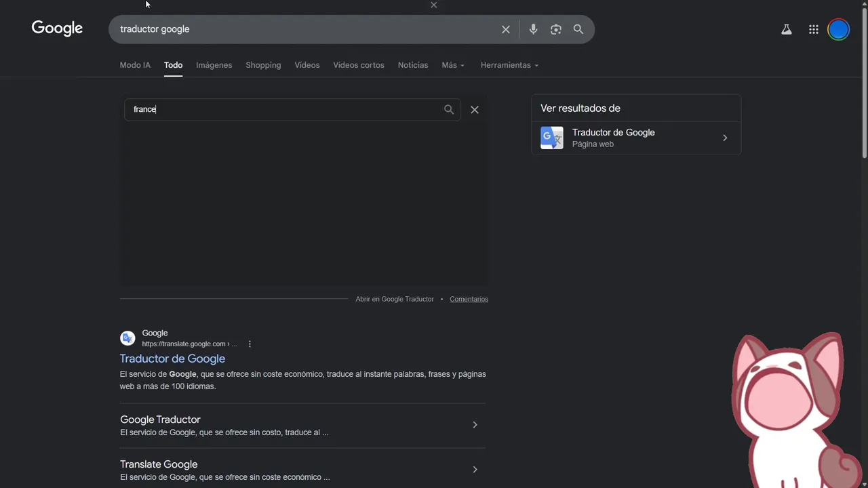Click 'Traductor de Google' text in side panel
Image resolution: width=868 pixels, height=488 pixels.
point(613,132)
